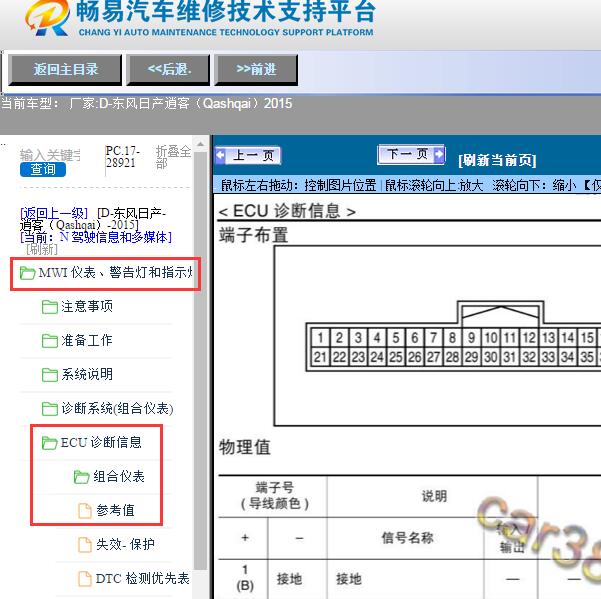The height and width of the screenshot is (599, 601).
Task: Click connector terminal 9 in diagram
Action: tap(471, 338)
